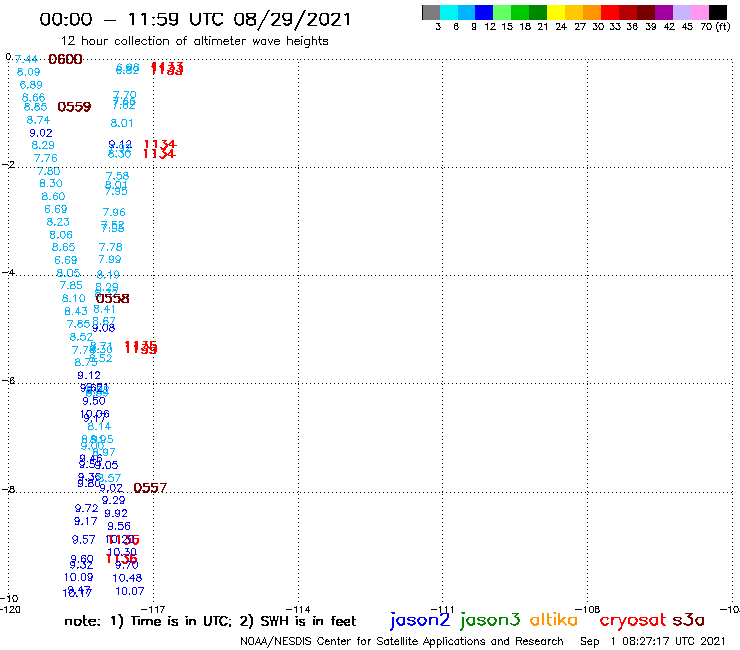Click the wave height value '9.29'

click(x=114, y=500)
